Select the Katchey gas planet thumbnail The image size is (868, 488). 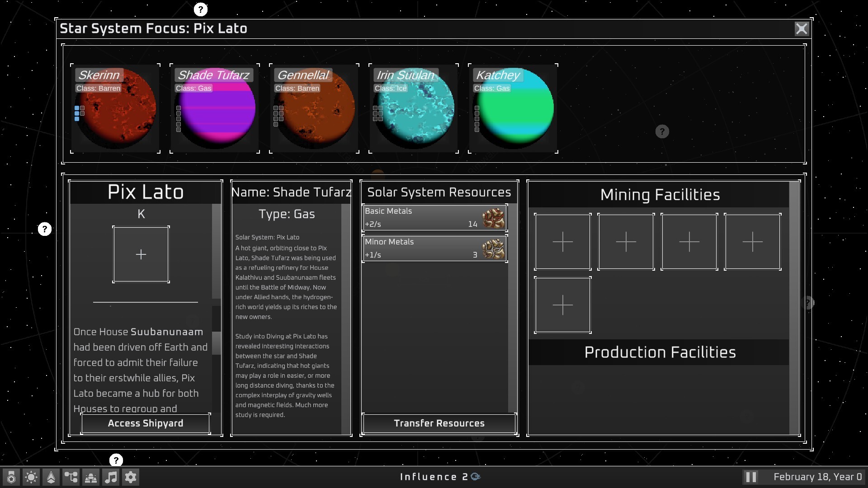(513, 108)
